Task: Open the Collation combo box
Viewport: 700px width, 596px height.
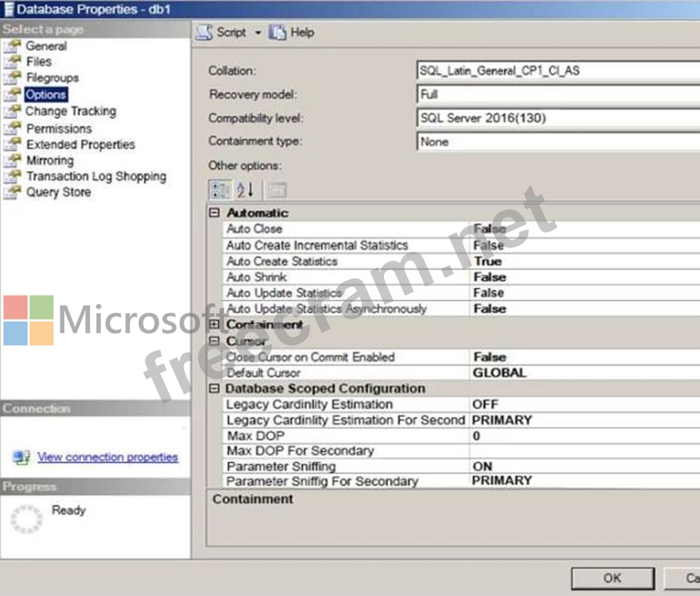Action: [558, 70]
